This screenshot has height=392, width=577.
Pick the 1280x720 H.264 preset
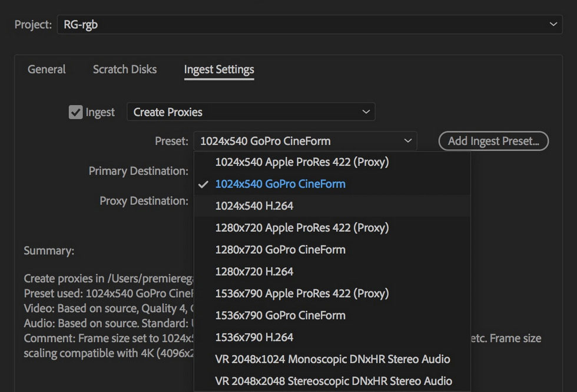click(x=254, y=271)
